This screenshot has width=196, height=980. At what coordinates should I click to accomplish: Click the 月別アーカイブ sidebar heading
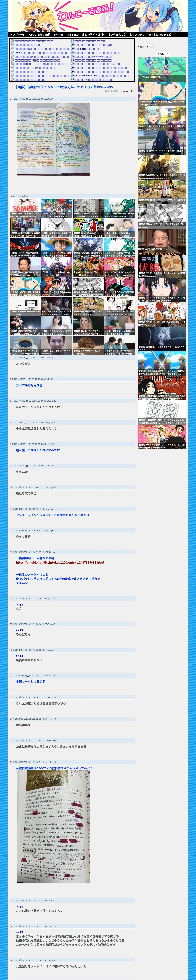pyautogui.click(x=145, y=47)
